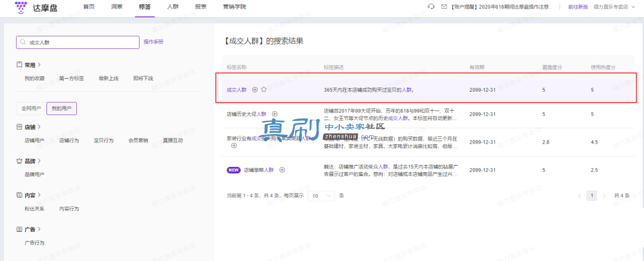Click 4.5 usage heat score cell
The height and width of the screenshot is (261, 644).
[x=595, y=142]
